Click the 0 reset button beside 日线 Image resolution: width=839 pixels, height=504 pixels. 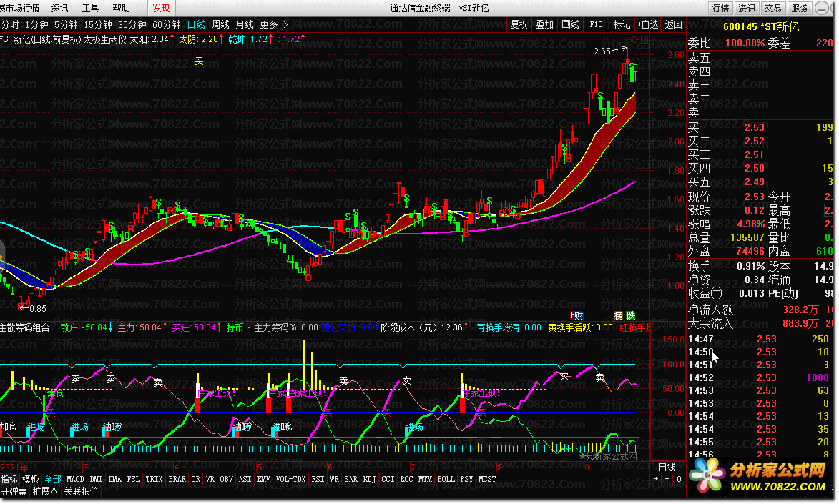pos(679,479)
